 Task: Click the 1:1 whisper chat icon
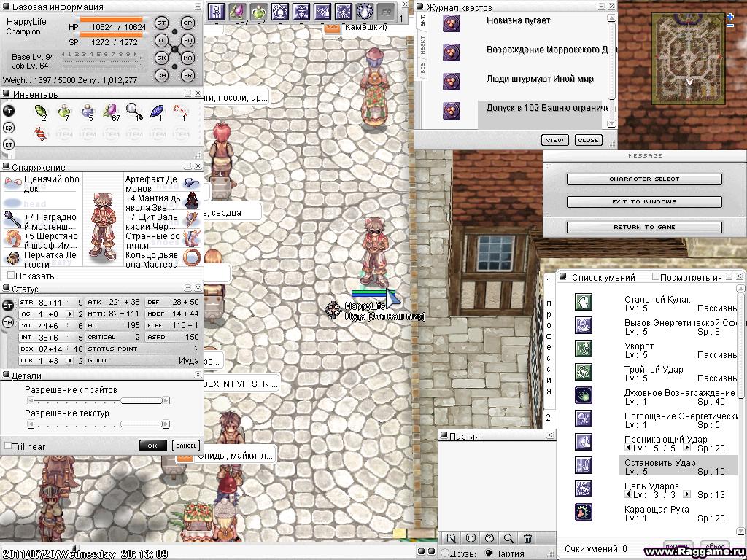point(471,538)
